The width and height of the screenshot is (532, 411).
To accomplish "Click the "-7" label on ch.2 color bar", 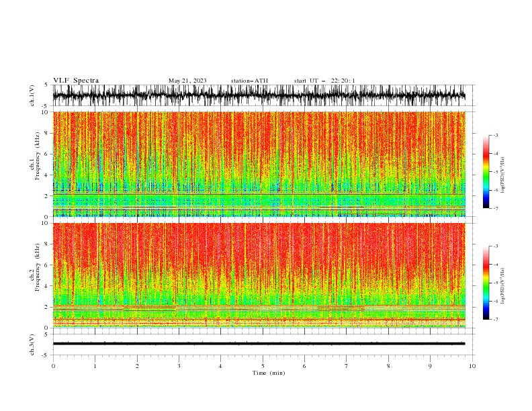I will pos(496,319).
